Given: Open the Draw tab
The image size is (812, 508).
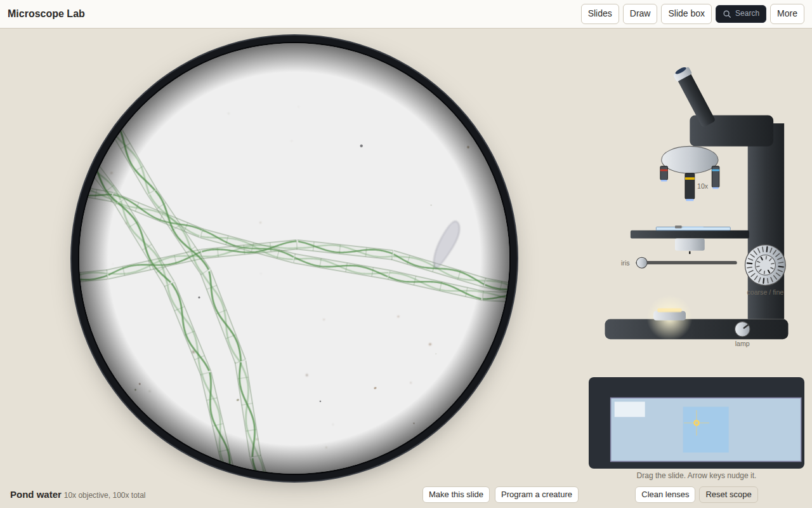Looking at the screenshot, I should pyautogui.click(x=640, y=14).
